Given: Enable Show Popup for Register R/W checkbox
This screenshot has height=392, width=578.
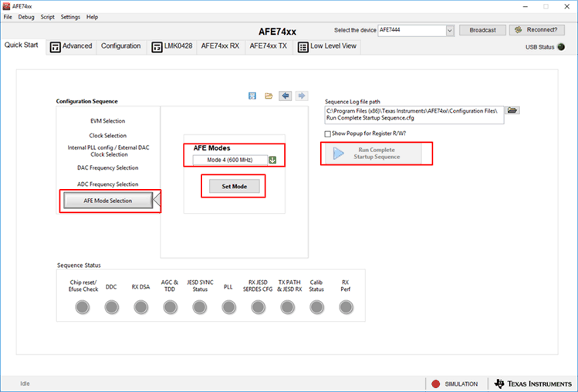Looking at the screenshot, I should tap(328, 133).
